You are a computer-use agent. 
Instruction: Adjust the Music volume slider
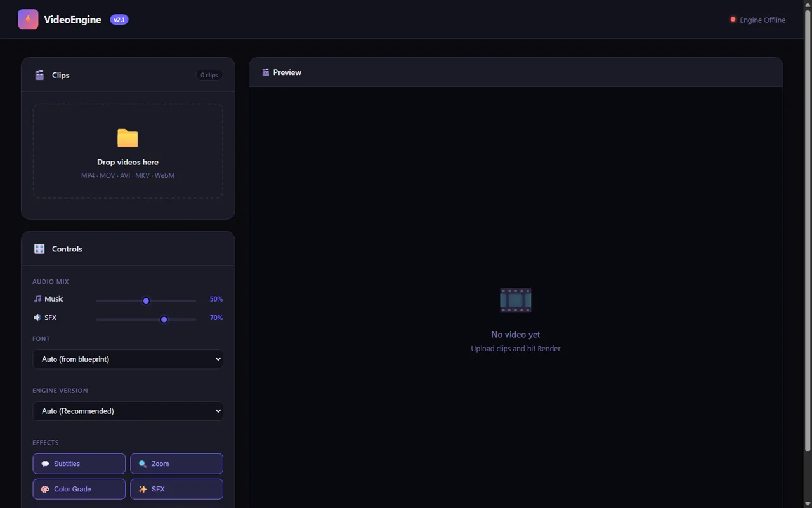[146, 300]
